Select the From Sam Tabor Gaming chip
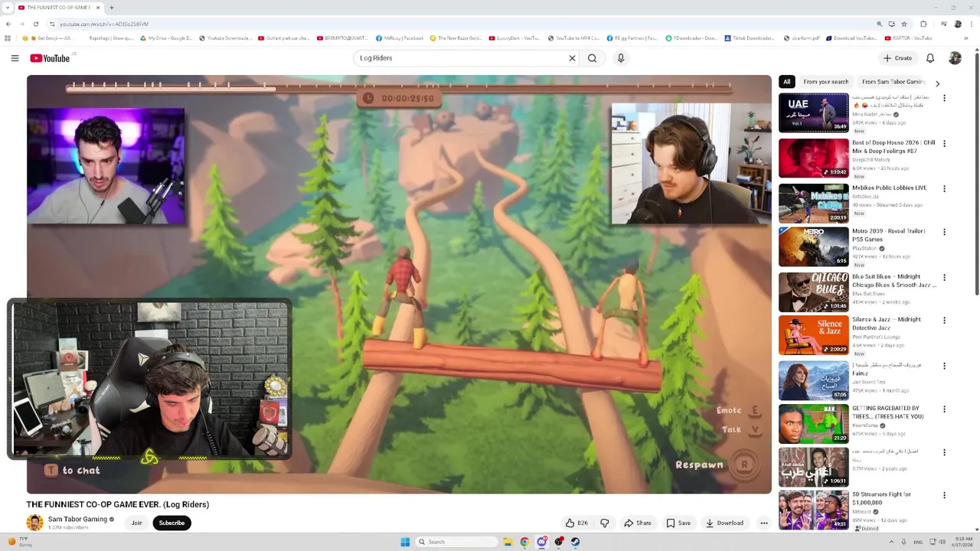 click(x=893, y=82)
